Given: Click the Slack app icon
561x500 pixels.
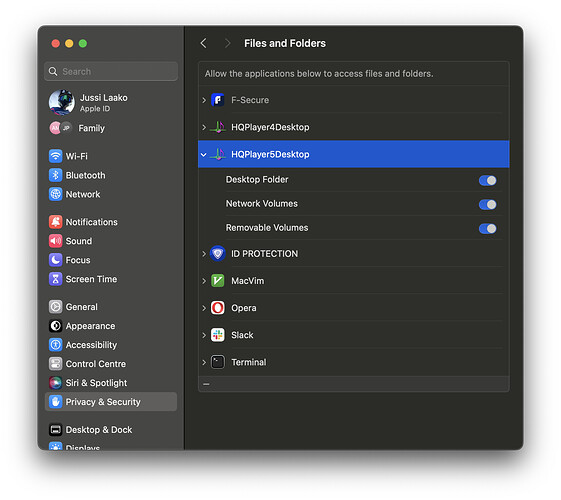Looking at the screenshot, I should pos(218,335).
